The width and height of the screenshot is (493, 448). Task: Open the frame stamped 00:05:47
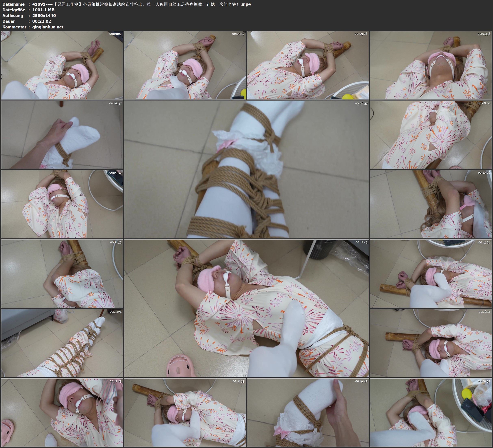click(62, 135)
